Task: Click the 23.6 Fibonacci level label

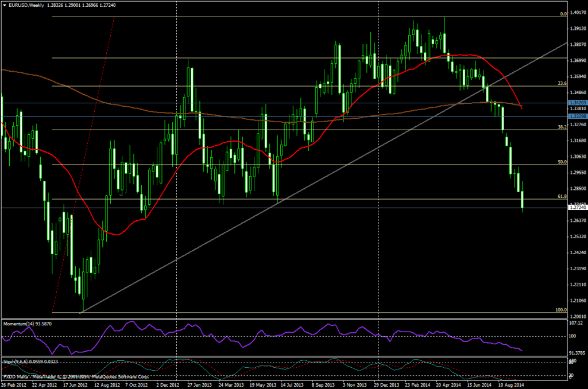Action: [x=563, y=83]
